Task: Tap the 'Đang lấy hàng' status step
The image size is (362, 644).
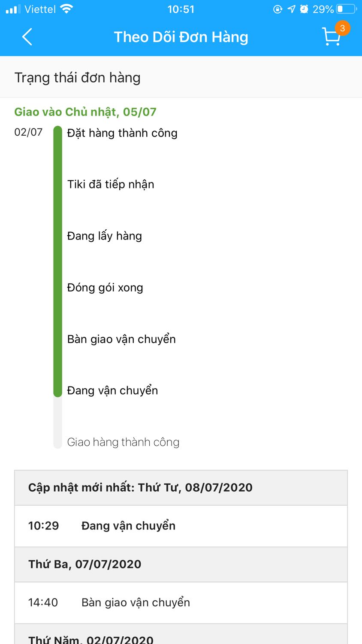Action: coord(105,236)
